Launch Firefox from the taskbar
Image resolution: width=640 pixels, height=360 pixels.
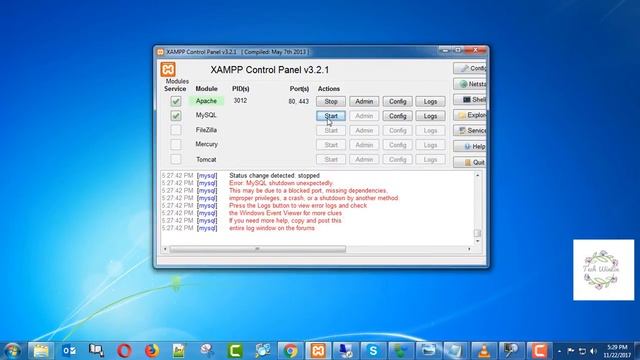(151, 351)
